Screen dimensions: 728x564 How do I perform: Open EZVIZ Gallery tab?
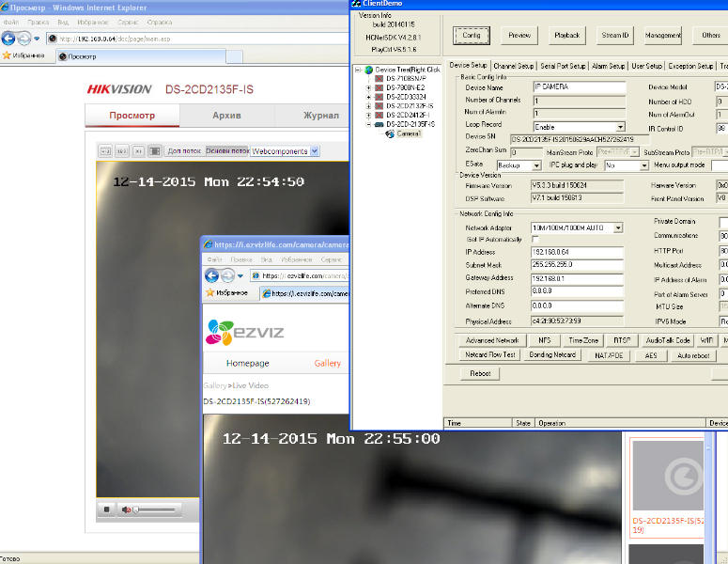tap(327, 363)
